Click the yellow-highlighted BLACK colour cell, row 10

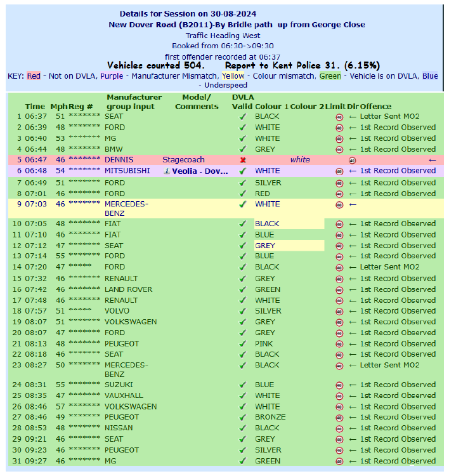289,224
